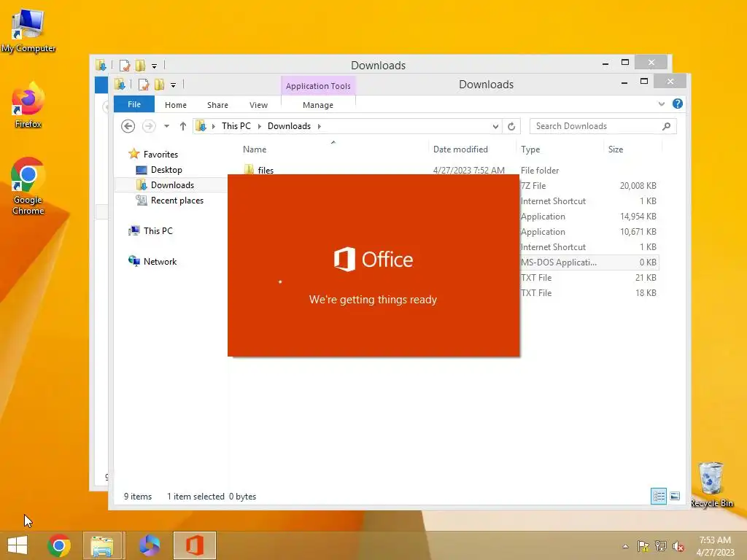Click the Office taskbar button
Image resolution: width=747 pixels, height=560 pixels.
(194, 545)
